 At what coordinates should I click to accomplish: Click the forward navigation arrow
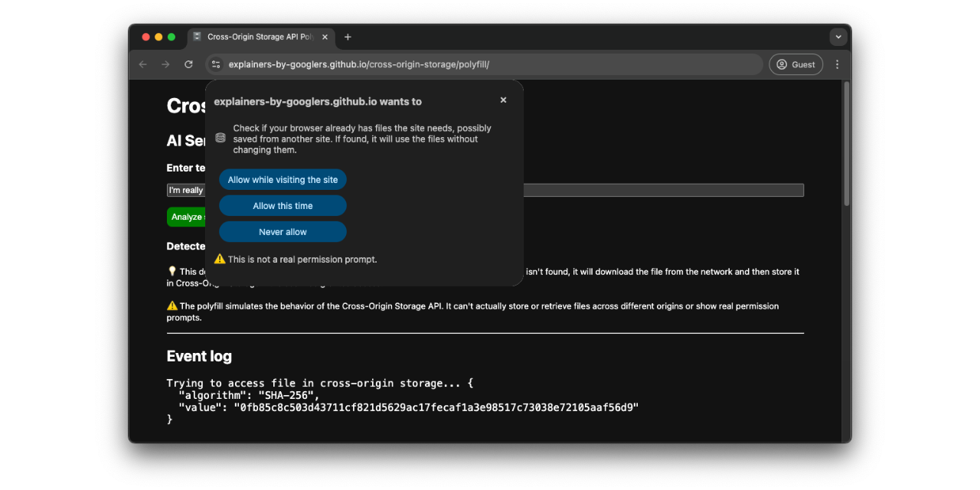[165, 64]
